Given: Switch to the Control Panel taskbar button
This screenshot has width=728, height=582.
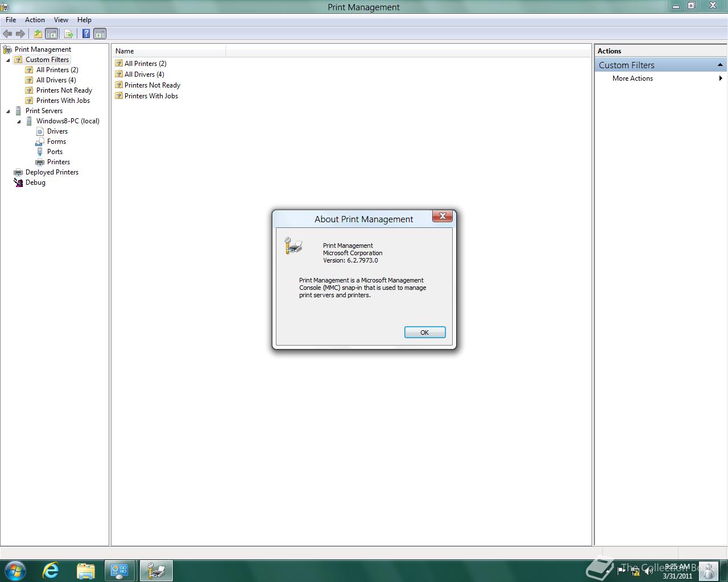Looking at the screenshot, I should pos(120,571).
